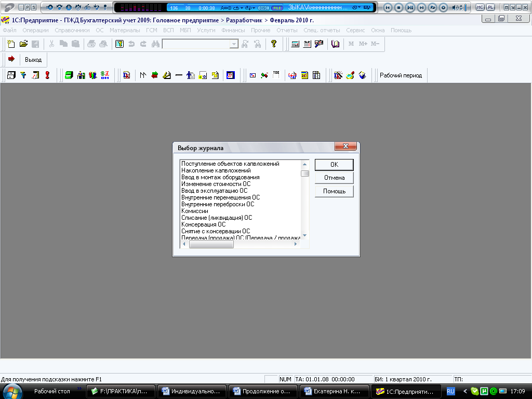
Task: Open the calculator toolbar icon
Action: point(295,44)
